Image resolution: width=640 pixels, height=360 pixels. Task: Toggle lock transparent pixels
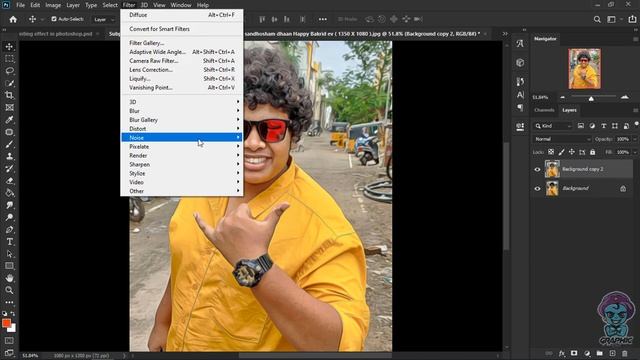coord(551,152)
